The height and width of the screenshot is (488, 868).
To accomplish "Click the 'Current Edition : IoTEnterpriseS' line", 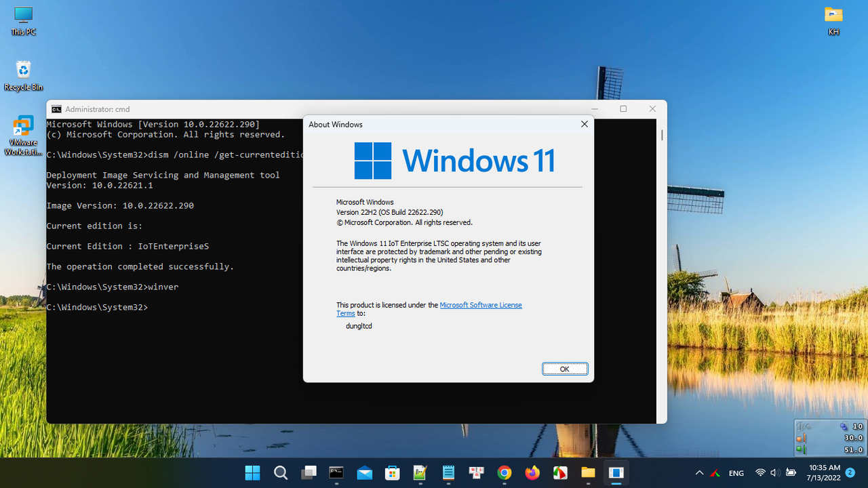I will pos(127,246).
